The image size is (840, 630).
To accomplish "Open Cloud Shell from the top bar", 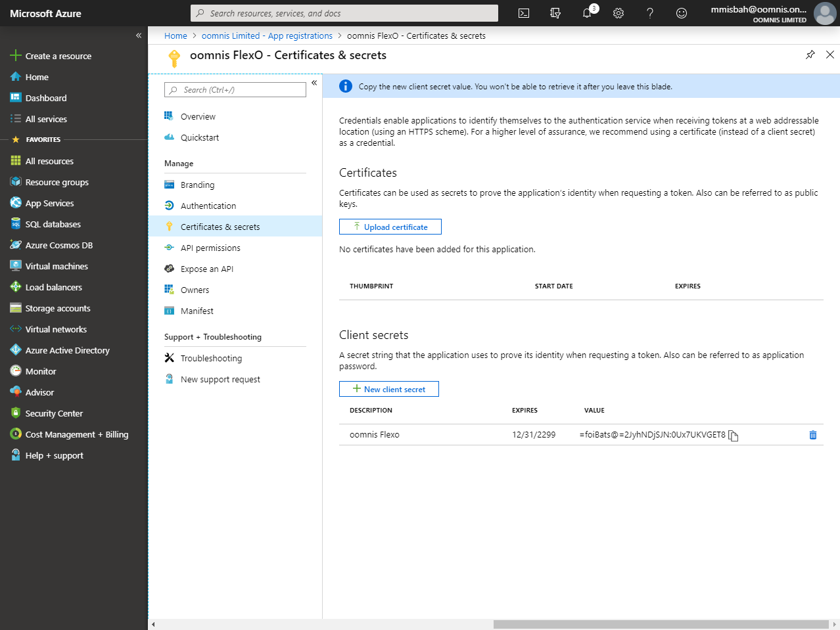I will 524,13.
